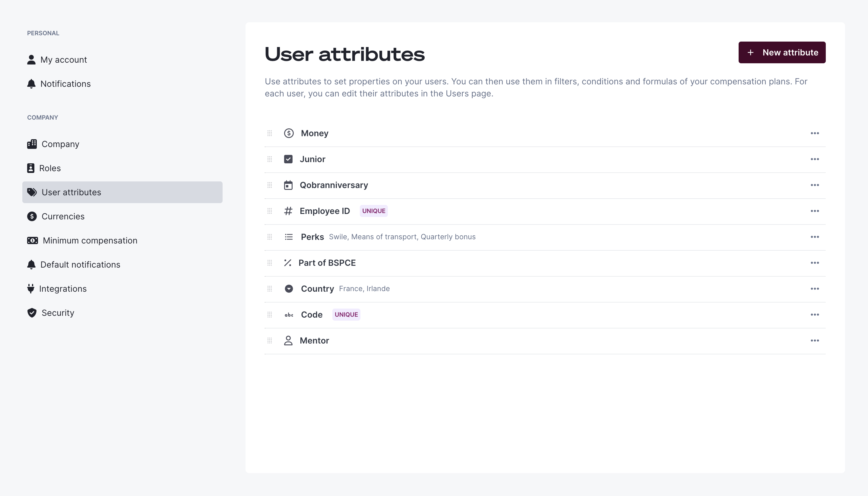
Task: Open the more options menu for Mentor
Action: 815,340
